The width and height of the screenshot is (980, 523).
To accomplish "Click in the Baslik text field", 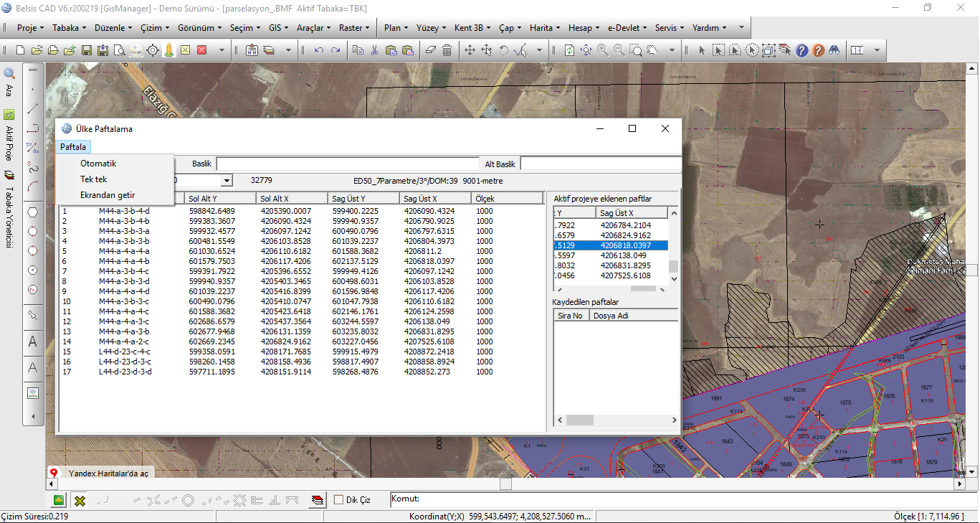I will [x=348, y=164].
